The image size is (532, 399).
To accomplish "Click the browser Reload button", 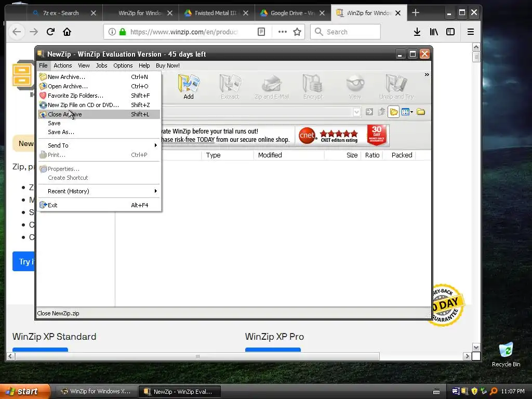I will 50,32.
